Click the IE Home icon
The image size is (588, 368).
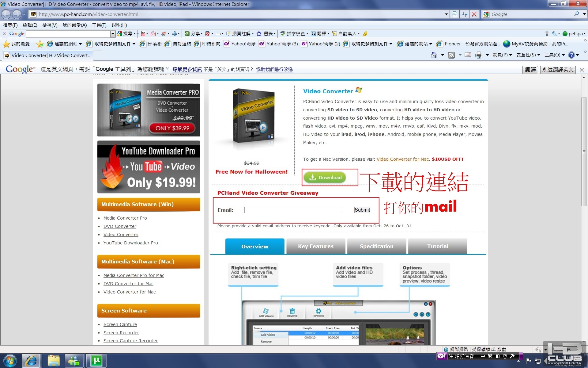click(x=434, y=55)
